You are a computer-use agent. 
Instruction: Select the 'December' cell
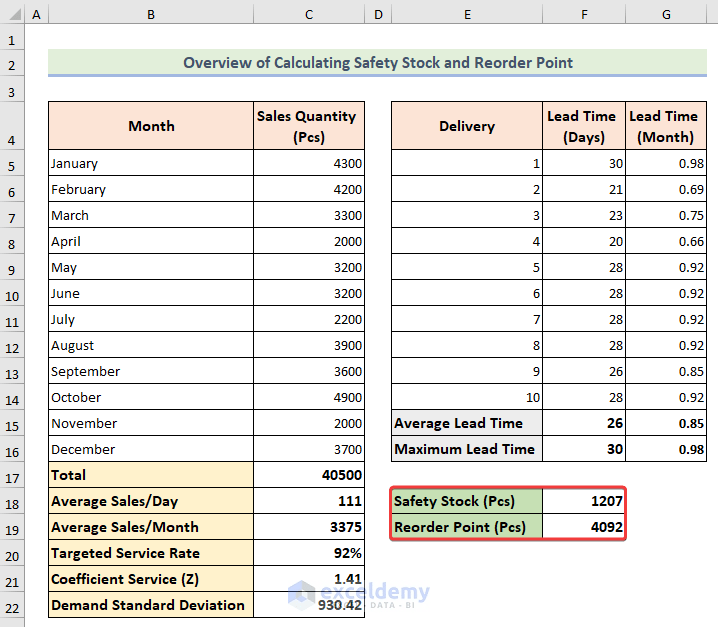tap(151, 449)
